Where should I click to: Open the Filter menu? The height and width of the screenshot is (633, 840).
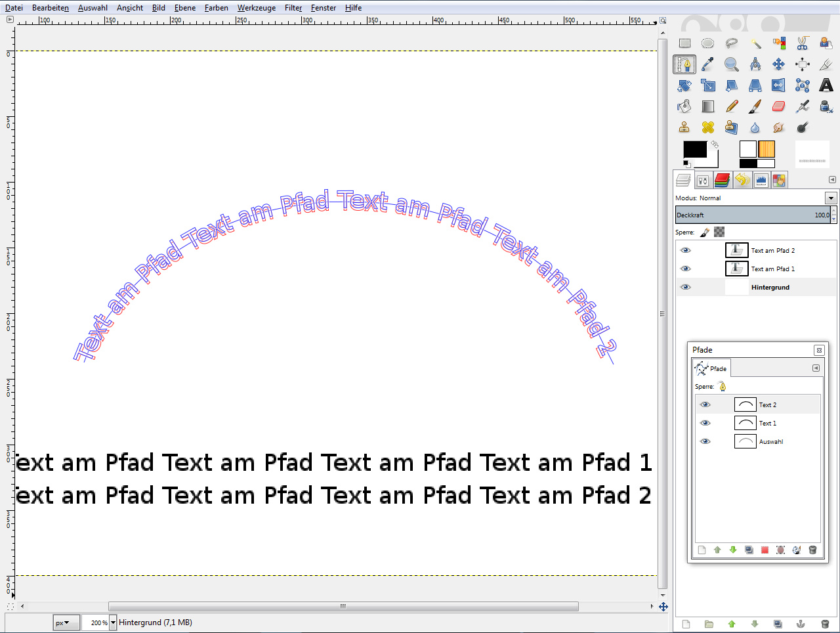(x=293, y=8)
